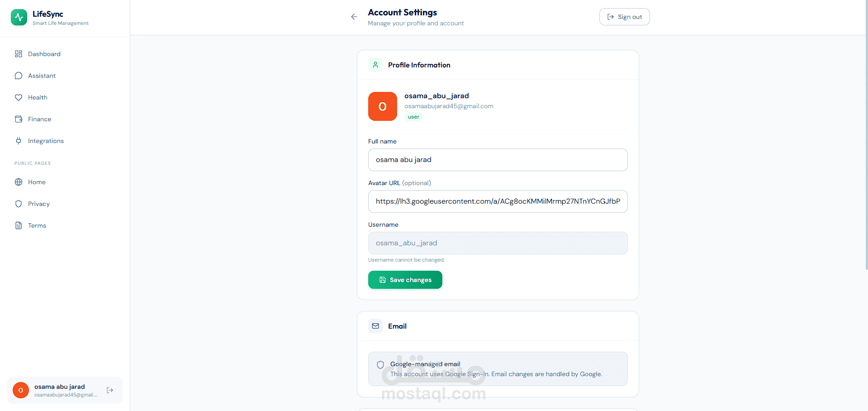The height and width of the screenshot is (411, 868).
Task: Click into the Avatar URL field
Action: click(x=498, y=201)
